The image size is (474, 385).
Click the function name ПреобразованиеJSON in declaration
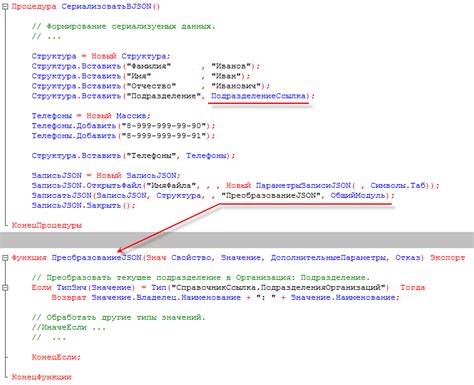click(x=96, y=258)
